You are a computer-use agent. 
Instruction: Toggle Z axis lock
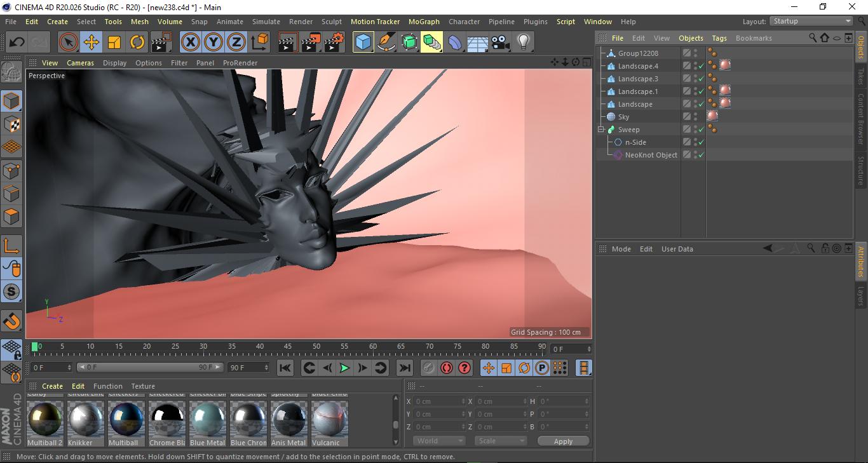point(236,43)
